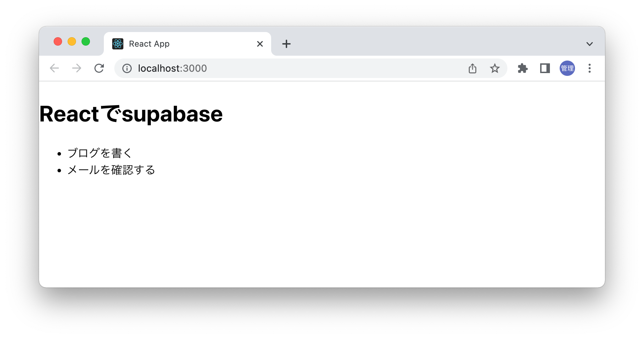Viewport: 644px width, 339px height.
Task: Select the React App tab
Action: tap(174, 44)
